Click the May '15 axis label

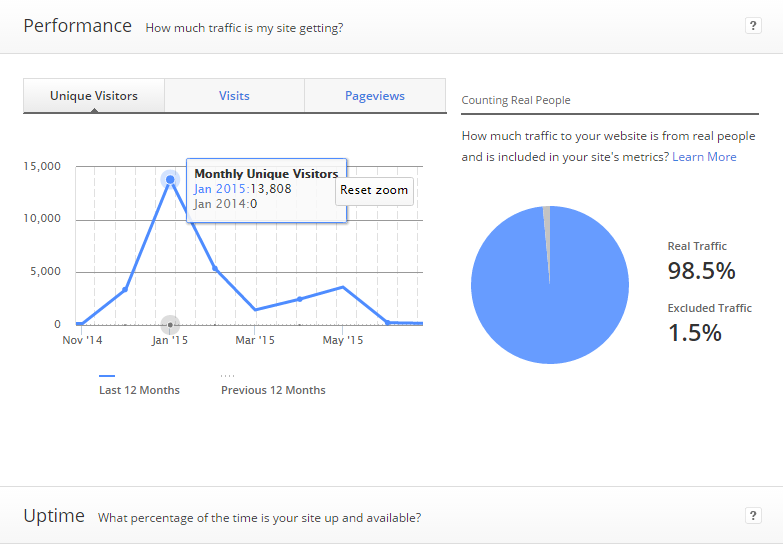[343, 340]
